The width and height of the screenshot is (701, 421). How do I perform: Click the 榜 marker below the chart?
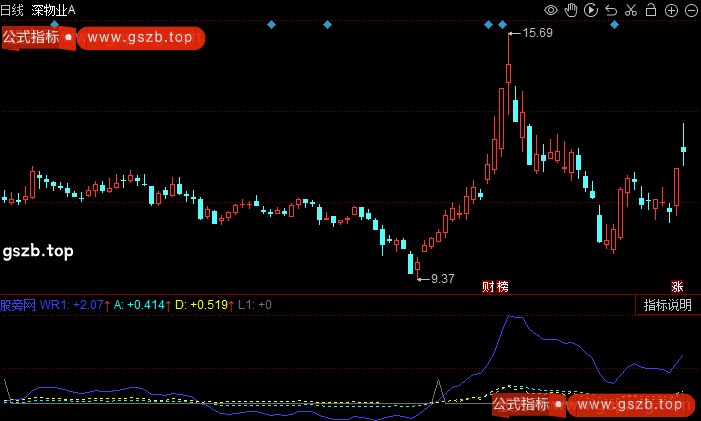click(x=502, y=287)
